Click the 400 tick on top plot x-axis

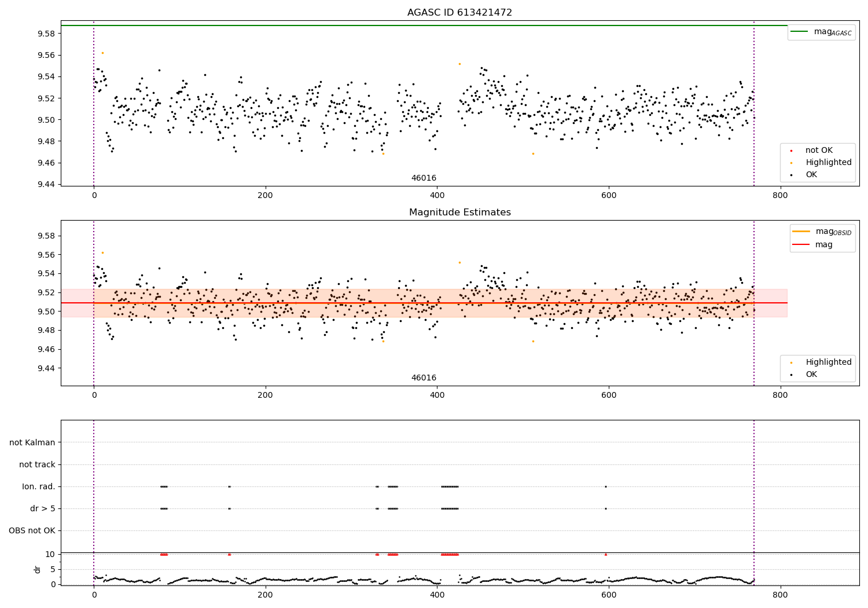[437, 195]
